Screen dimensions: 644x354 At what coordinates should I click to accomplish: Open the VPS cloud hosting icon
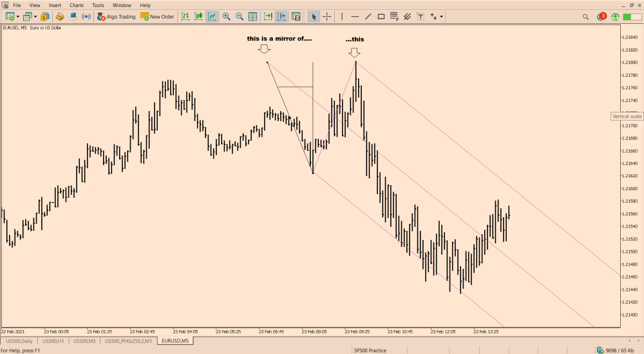(x=73, y=17)
